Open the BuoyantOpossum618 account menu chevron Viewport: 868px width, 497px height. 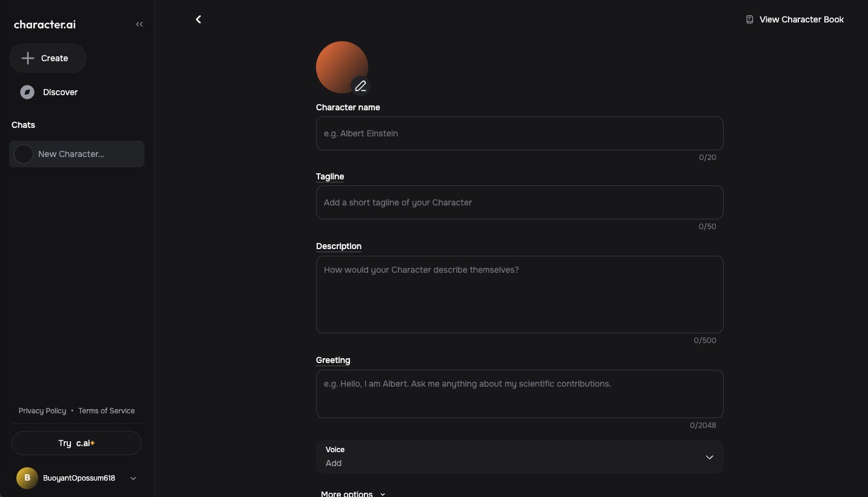[x=133, y=478]
